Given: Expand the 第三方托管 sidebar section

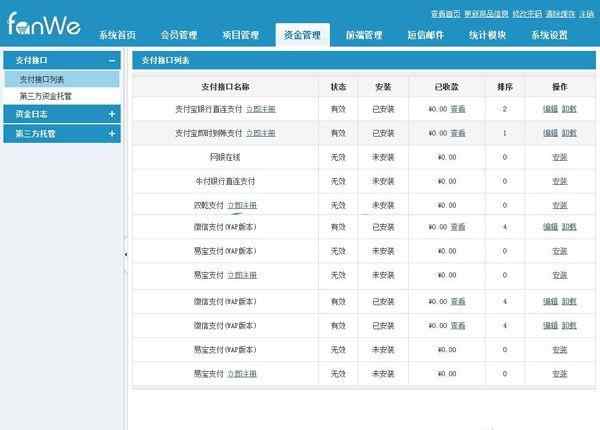Looking at the screenshot, I should click(x=112, y=133).
